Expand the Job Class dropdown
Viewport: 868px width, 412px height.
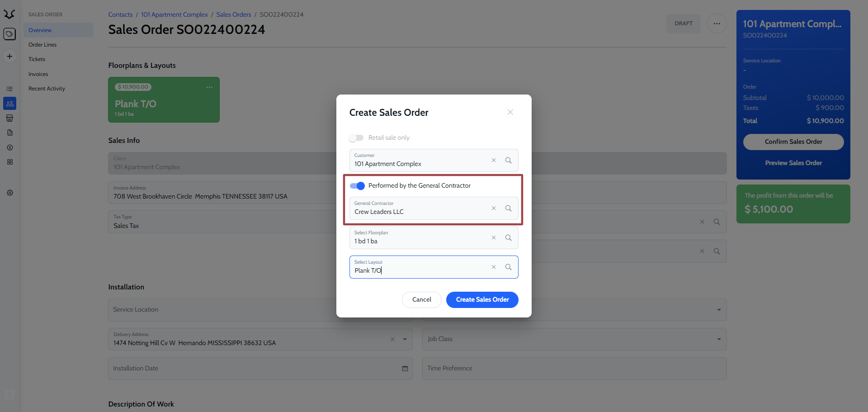pos(719,339)
